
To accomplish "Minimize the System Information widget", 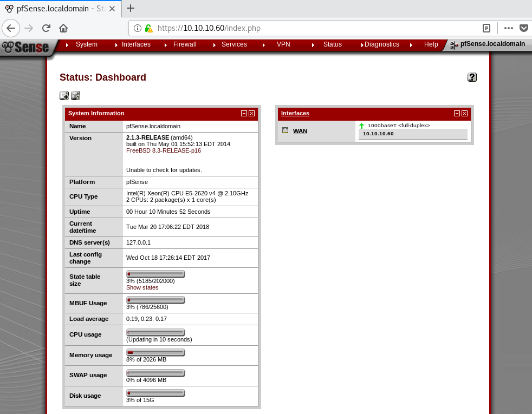I will click(244, 114).
